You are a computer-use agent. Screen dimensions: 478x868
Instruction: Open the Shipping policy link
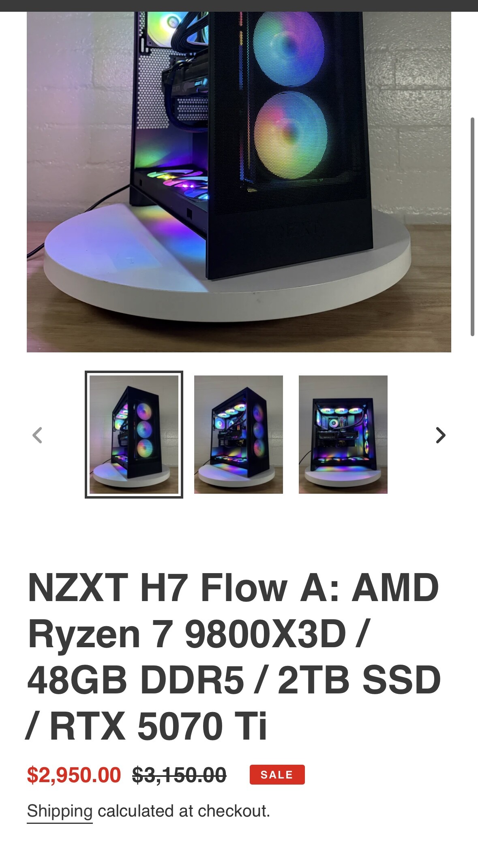[60, 811]
